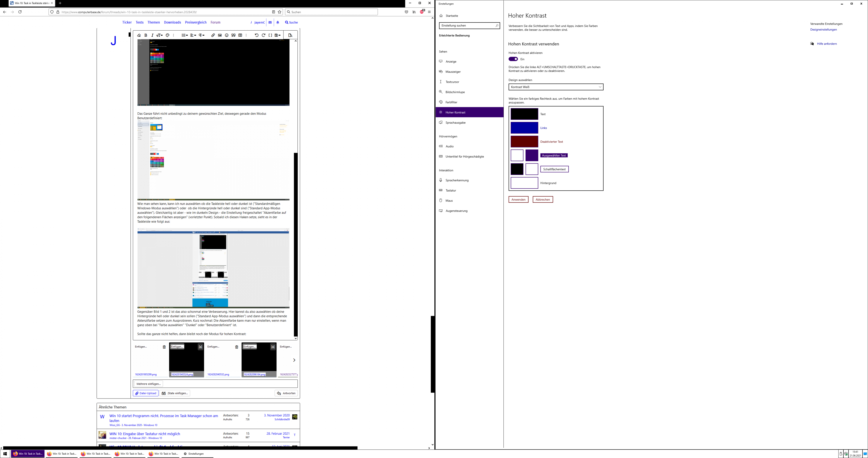Go to the Bildschirmlupe settings section
The image size is (868, 458).
(x=455, y=92)
